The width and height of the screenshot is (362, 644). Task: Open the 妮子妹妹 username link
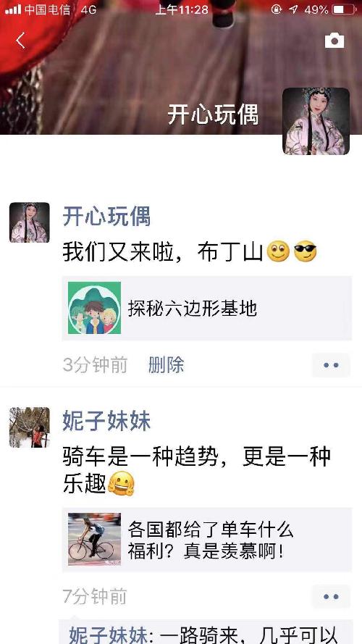(106, 422)
